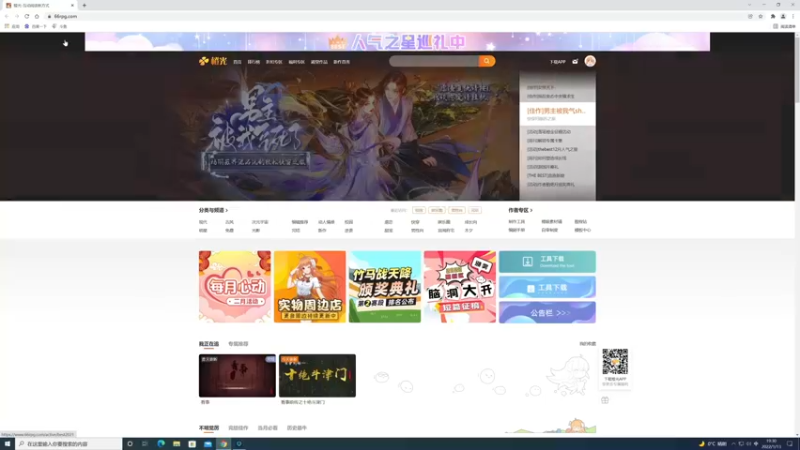Open Task View on the taskbar
800x450 pixels.
[x=145, y=444]
